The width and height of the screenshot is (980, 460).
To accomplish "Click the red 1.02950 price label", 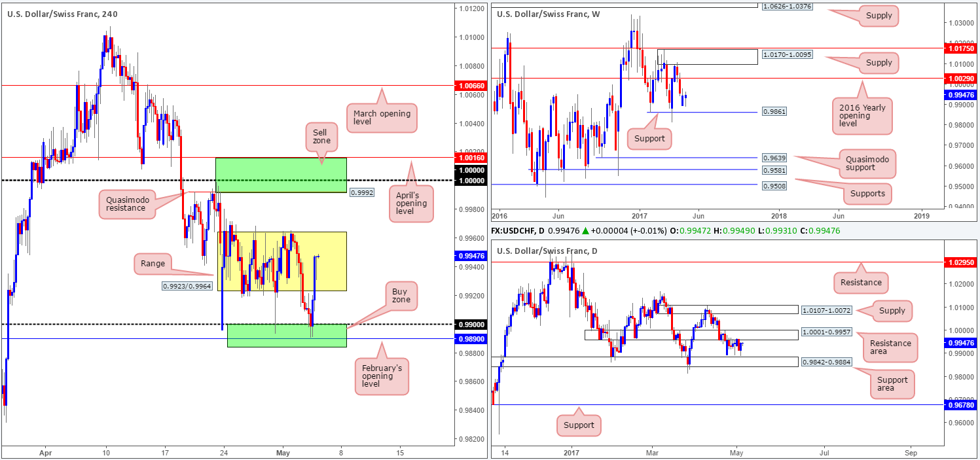I will point(960,262).
